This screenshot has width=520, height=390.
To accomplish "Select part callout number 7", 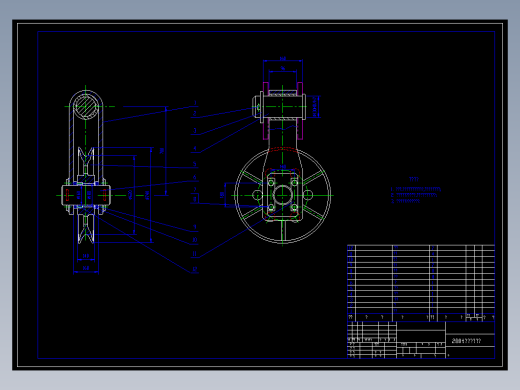I will pyautogui.click(x=195, y=189).
